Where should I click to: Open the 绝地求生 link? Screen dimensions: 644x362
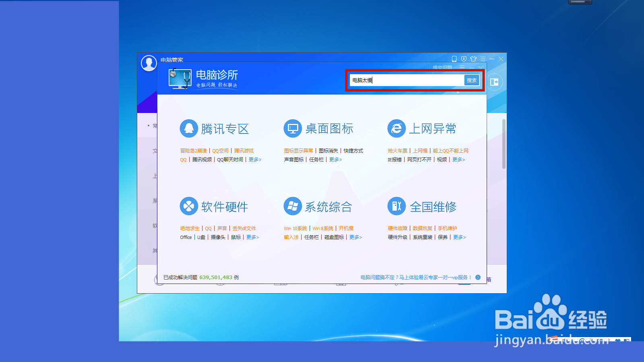[x=190, y=228]
